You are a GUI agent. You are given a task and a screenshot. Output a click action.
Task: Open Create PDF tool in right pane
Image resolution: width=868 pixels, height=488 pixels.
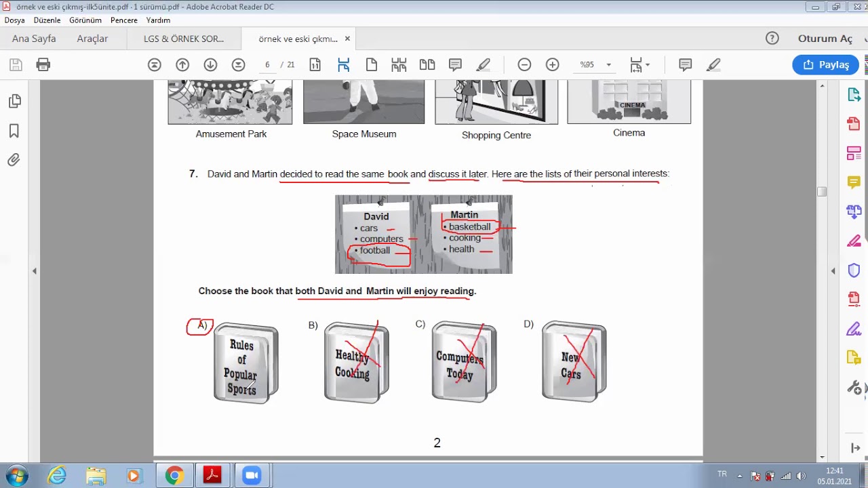(854, 123)
